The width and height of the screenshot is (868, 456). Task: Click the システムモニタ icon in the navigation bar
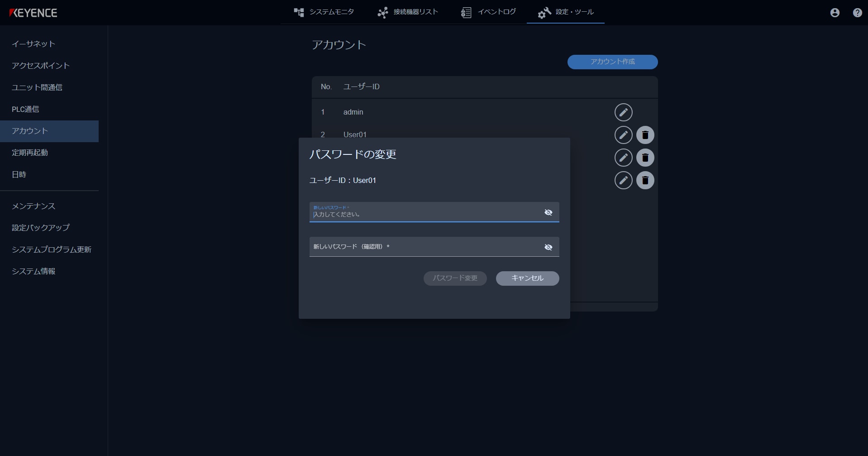[299, 12]
